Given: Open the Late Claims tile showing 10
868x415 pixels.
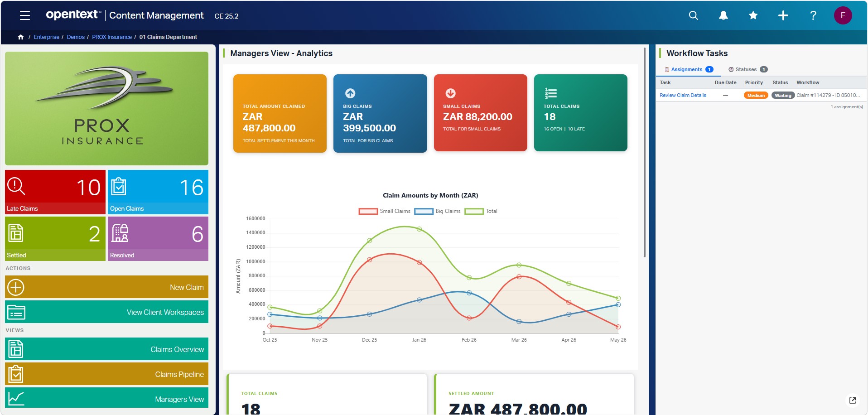Looking at the screenshot, I should click(55, 192).
